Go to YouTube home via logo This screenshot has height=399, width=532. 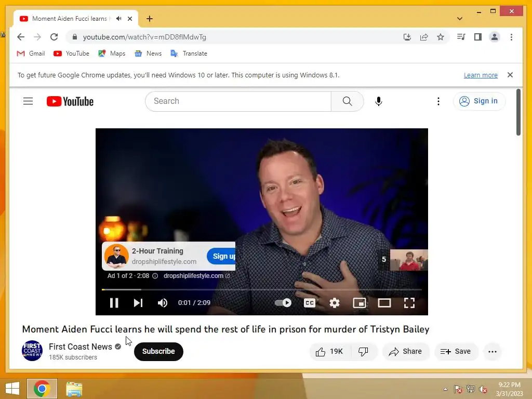coord(70,101)
